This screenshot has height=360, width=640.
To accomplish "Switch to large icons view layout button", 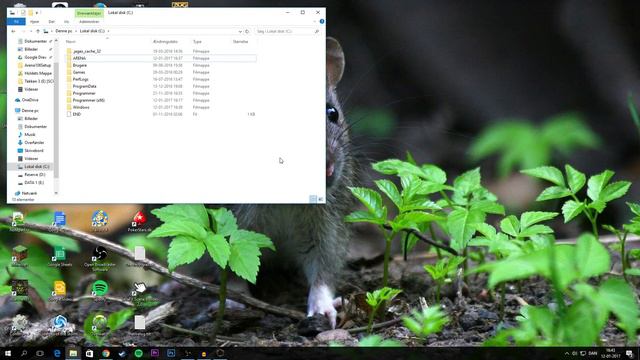I will [320, 199].
